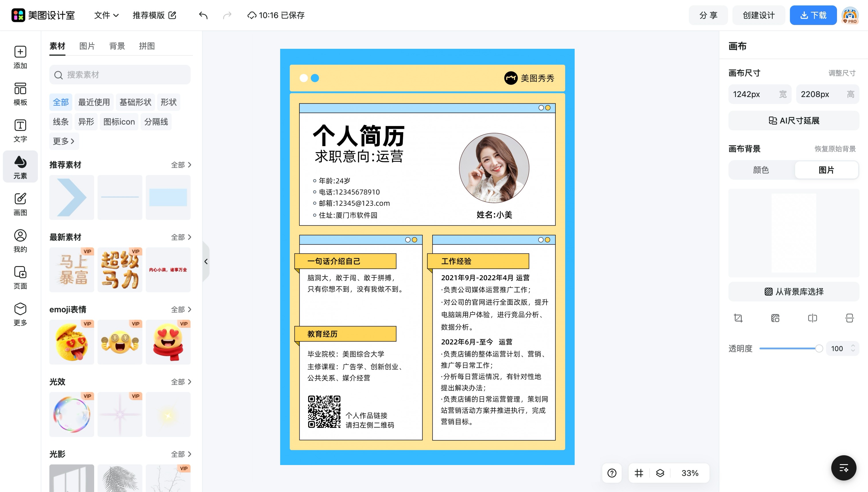This screenshot has width=868, height=492.
Task: Select the 图标icon filter chip
Action: [119, 122]
